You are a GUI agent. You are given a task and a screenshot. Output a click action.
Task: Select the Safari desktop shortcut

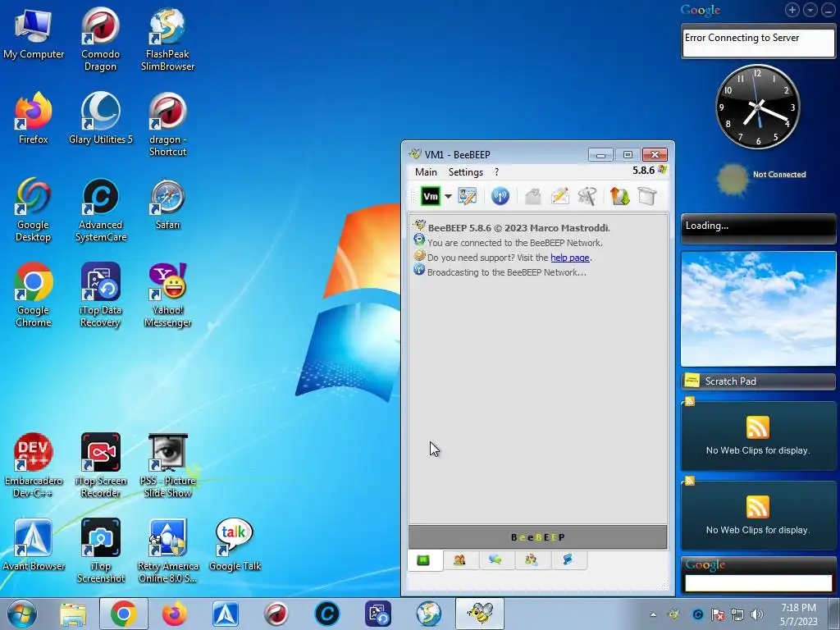[167, 204]
